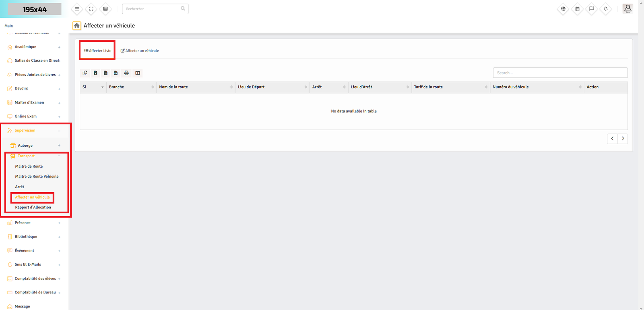Open column visibility toggle button
Viewport: 644px width, 310px height.
point(138,73)
